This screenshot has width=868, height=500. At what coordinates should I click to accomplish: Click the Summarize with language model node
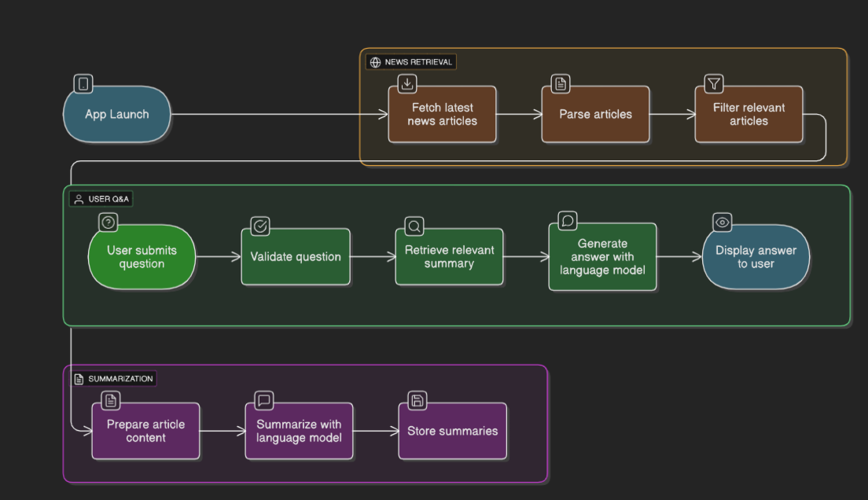tap(299, 431)
